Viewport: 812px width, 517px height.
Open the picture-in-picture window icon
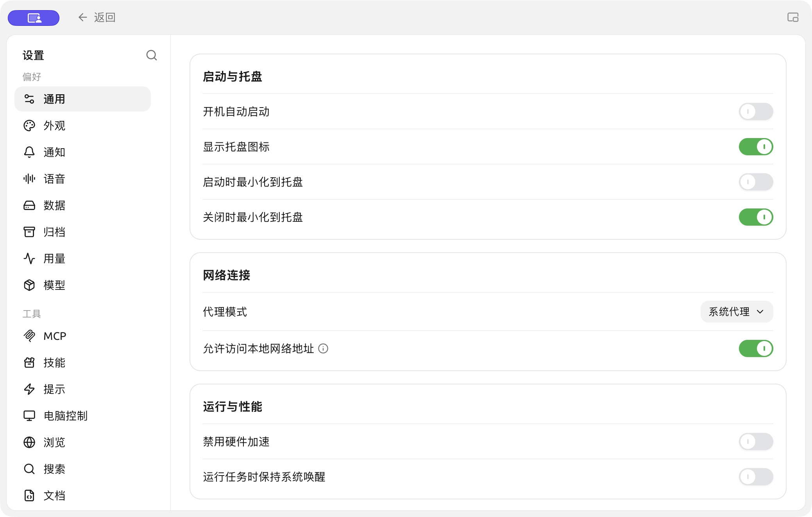pyautogui.click(x=793, y=17)
